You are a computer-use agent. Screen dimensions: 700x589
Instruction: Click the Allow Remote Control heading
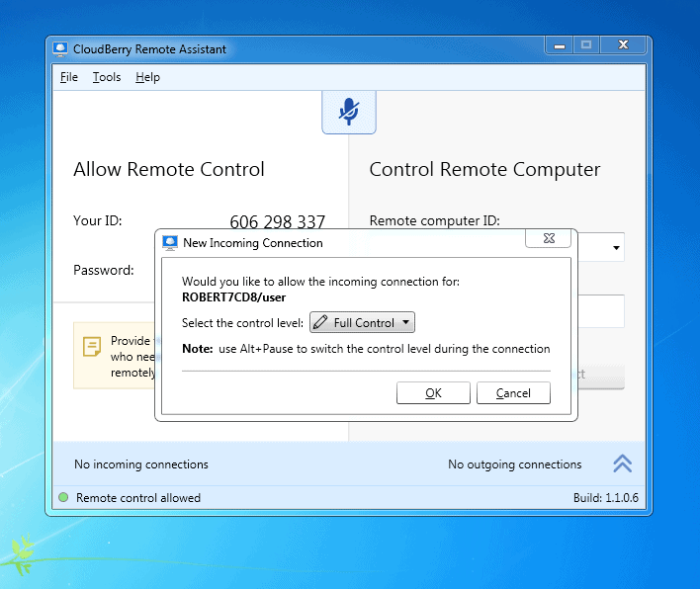point(169,169)
